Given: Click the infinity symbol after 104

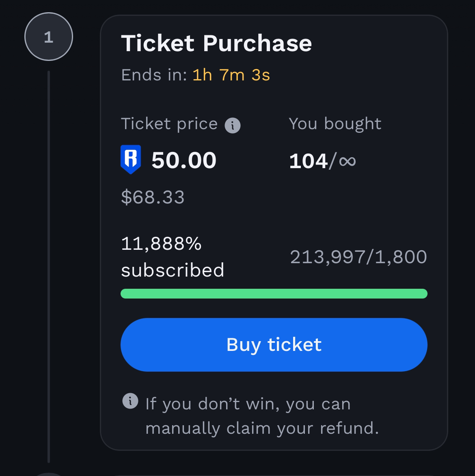Looking at the screenshot, I should tap(347, 161).
